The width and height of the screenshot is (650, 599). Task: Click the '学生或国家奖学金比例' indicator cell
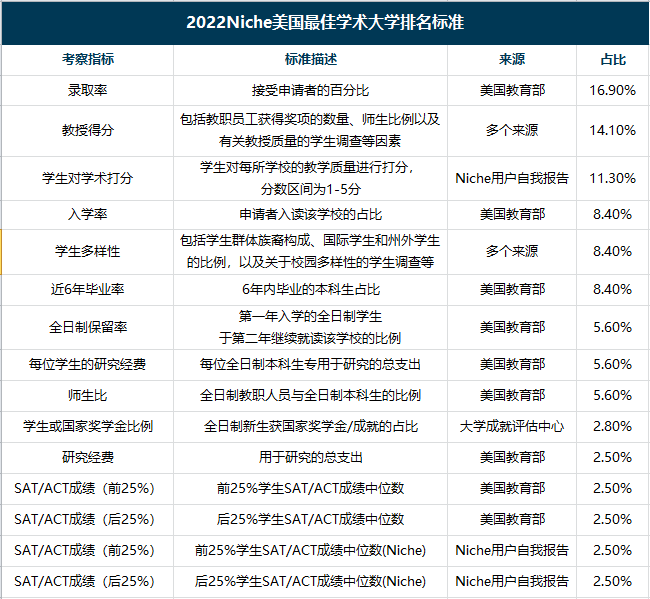[x=87, y=427]
